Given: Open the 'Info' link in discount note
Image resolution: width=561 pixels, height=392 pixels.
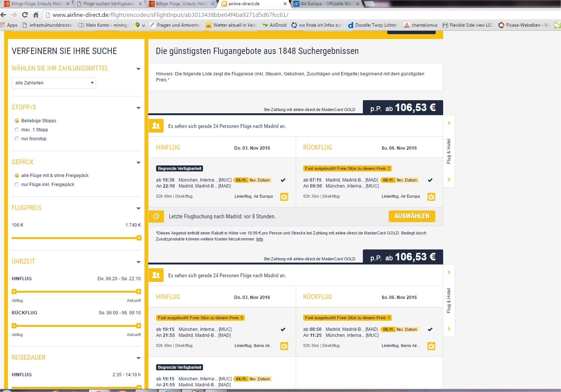Looking at the screenshot, I should [259, 239].
